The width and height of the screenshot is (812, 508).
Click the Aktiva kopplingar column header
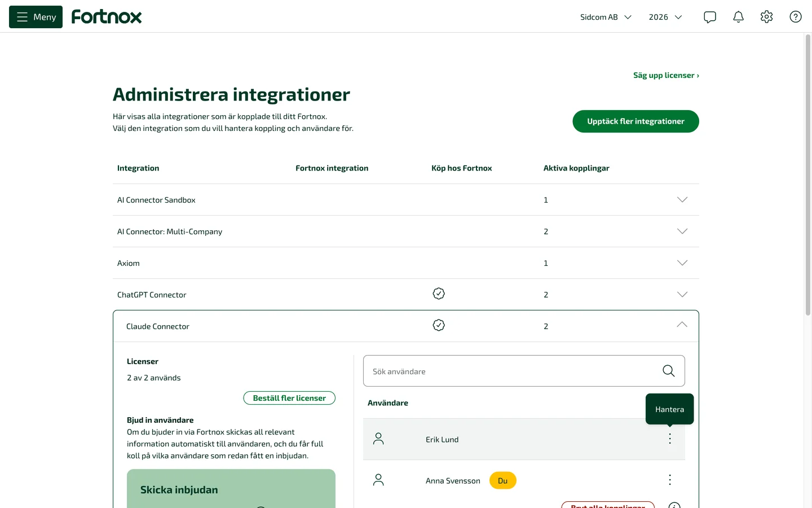pos(576,168)
